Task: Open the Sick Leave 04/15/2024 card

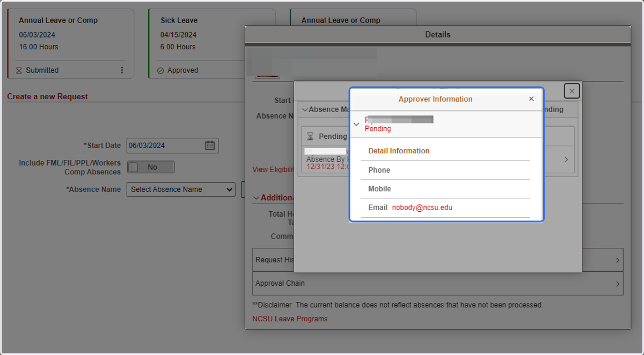Action: click(x=212, y=43)
